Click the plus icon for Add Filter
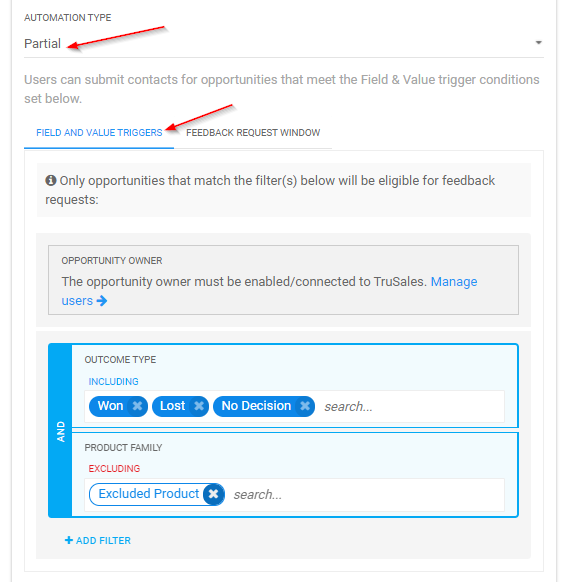568x582 pixels. coord(69,540)
